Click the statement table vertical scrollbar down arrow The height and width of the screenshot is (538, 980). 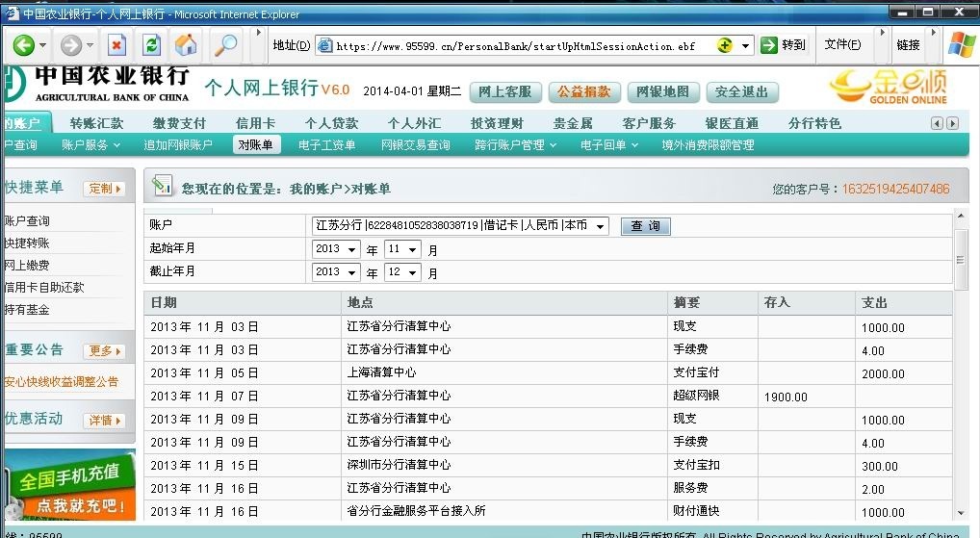tap(960, 514)
